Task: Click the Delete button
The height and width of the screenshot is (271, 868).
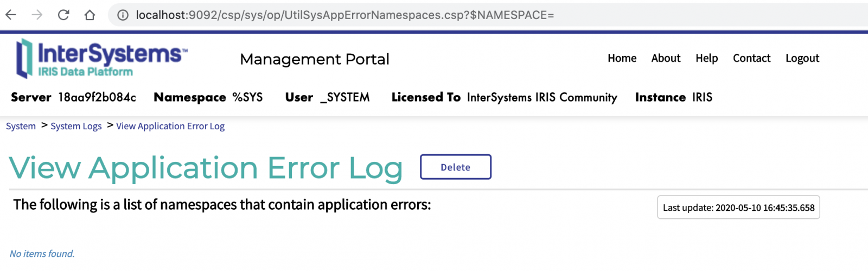Action: (x=456, y=167)
